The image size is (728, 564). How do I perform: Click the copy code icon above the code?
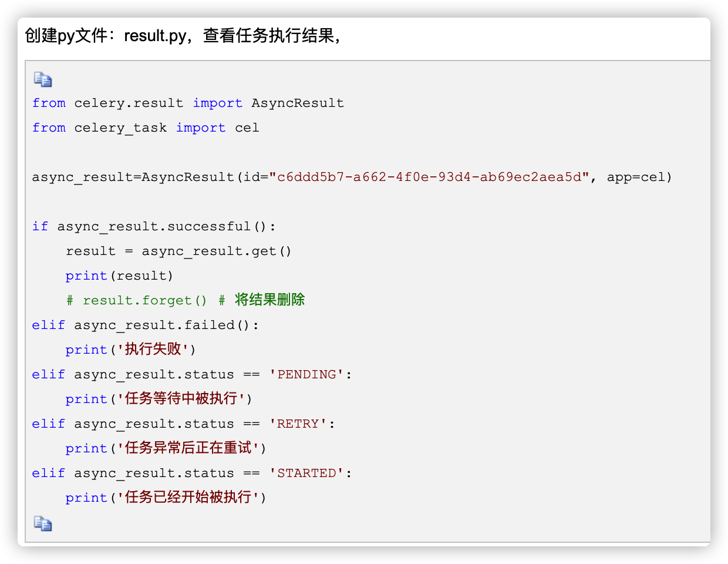[x=43, y=79]
